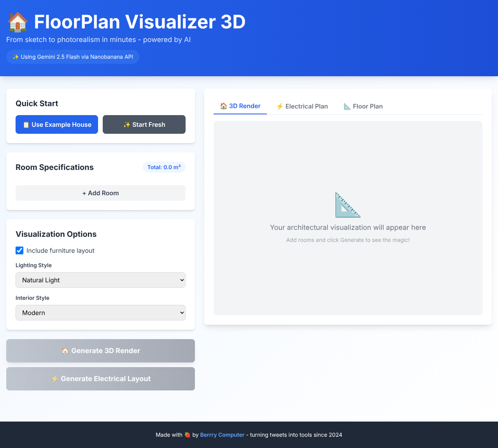
Task: Open the Lighting Style dropdown
Action: 100,280
